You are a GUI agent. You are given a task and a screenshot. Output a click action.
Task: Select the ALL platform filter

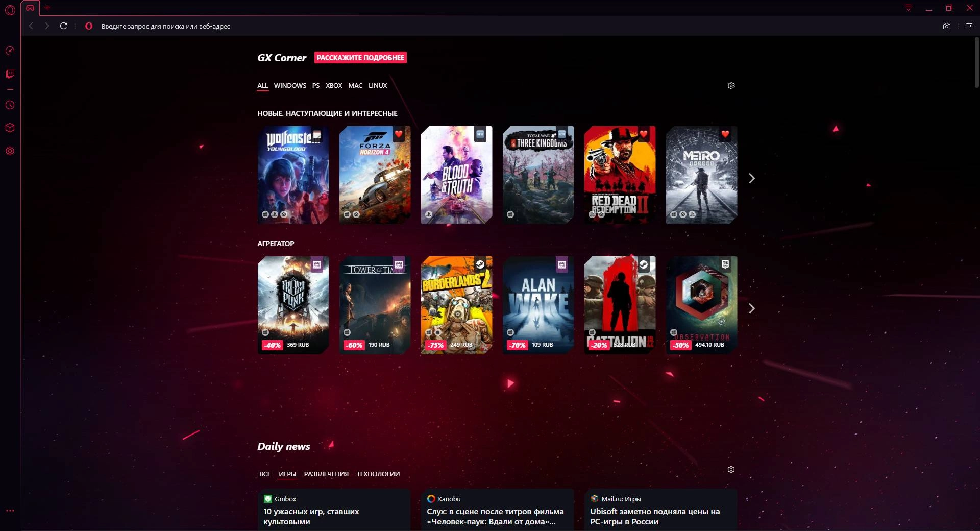coord(262,86)
